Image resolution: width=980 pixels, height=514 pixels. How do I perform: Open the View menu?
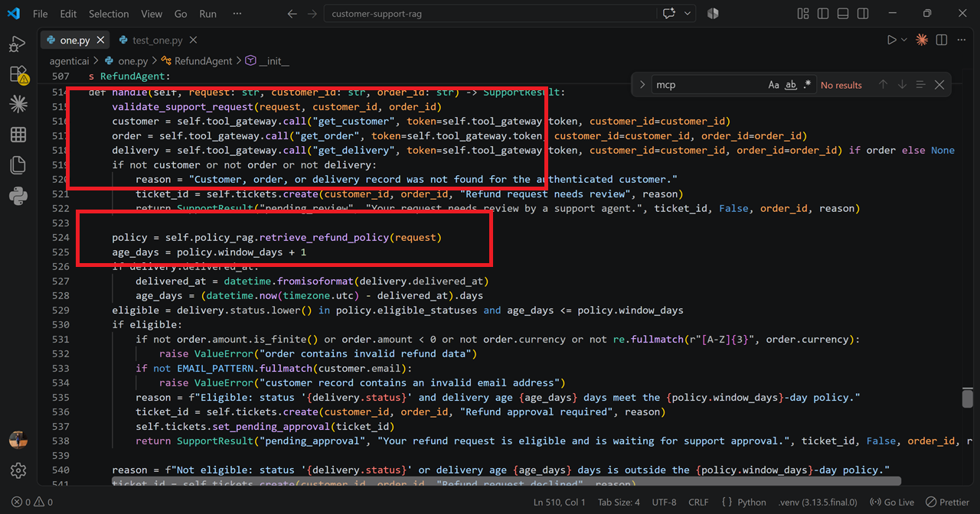click(152, 14)
